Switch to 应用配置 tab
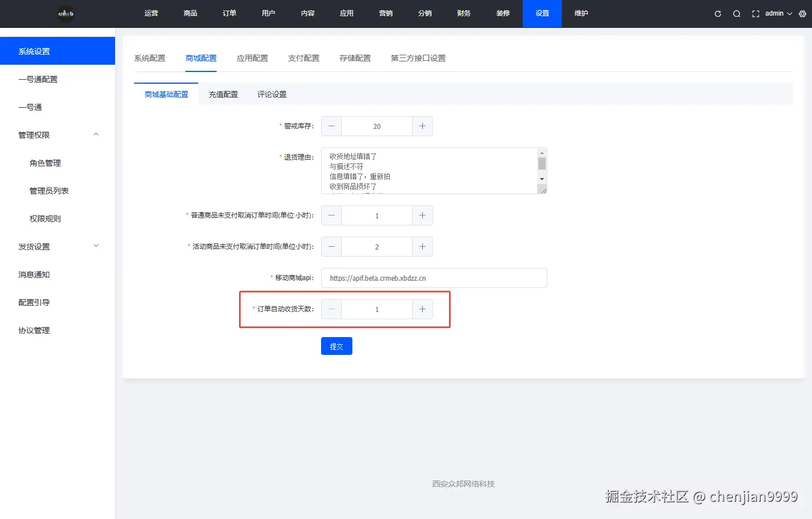Screen dimensions: 812x519 [x=252, y=58]
